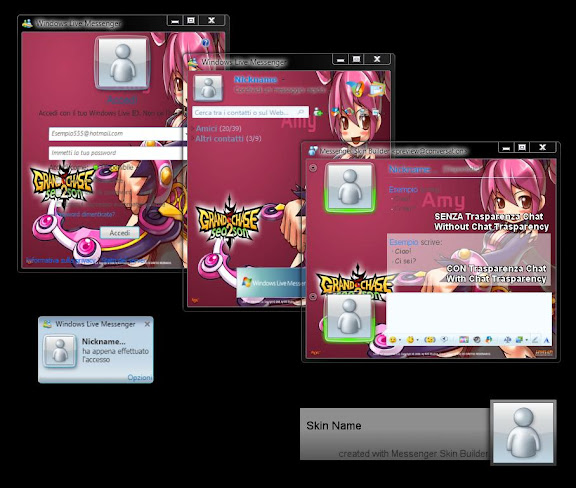Click the password field in login window
576x488 pixels.
tap(118, 153)
